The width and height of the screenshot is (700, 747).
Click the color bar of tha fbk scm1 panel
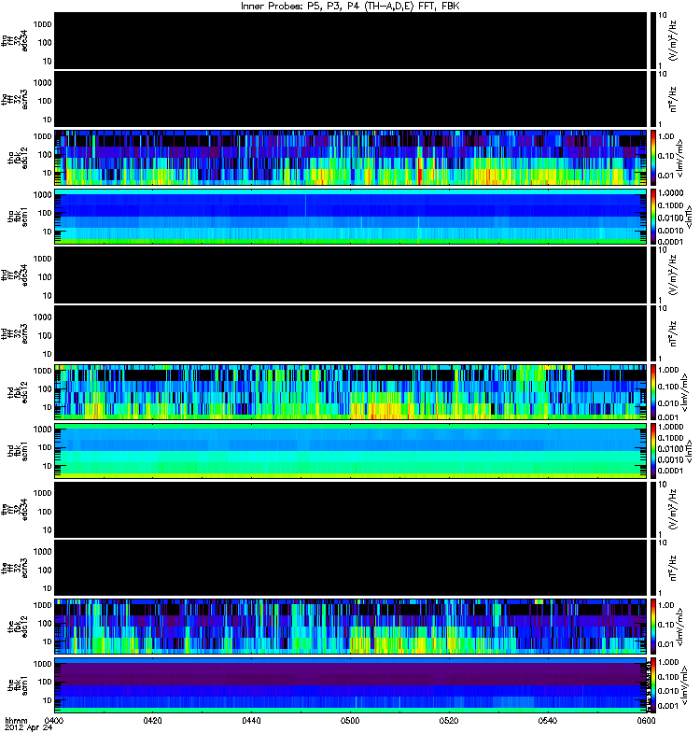click(x=652, y=217)
